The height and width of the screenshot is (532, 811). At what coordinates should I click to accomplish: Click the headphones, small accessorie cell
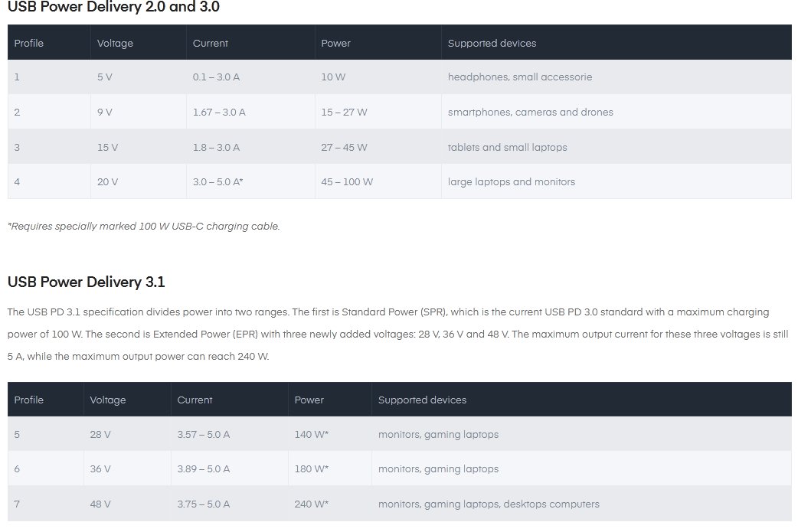click(519, 77)
